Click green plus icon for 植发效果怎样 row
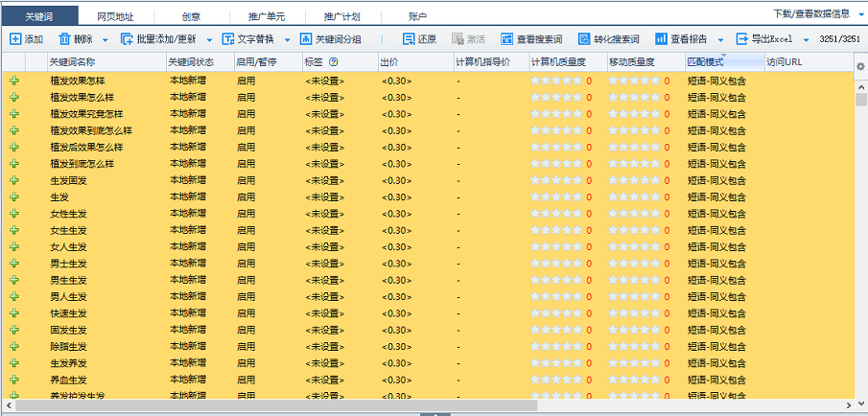 point(14,81)
